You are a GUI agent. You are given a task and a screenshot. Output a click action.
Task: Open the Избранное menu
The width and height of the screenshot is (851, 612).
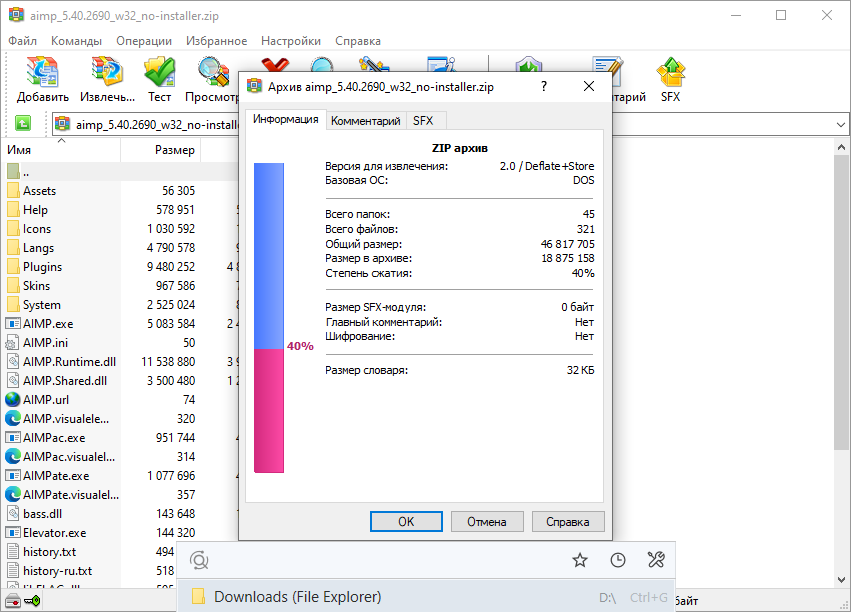pyautogui.click(x=216, y=41)
